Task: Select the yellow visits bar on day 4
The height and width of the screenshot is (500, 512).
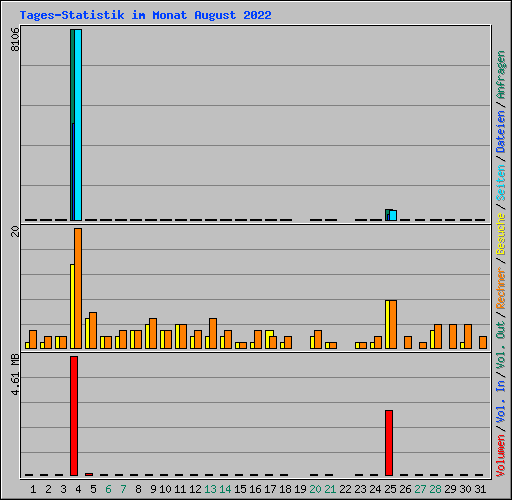Action: coord(72,307)
